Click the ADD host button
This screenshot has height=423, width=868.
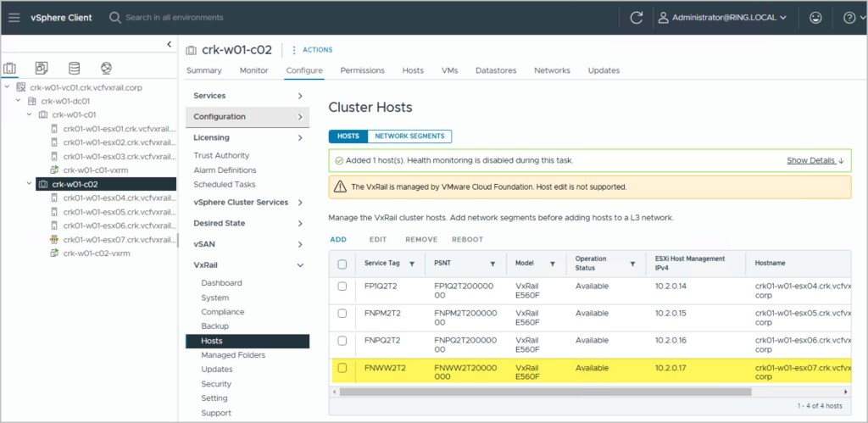coord(338,239)
